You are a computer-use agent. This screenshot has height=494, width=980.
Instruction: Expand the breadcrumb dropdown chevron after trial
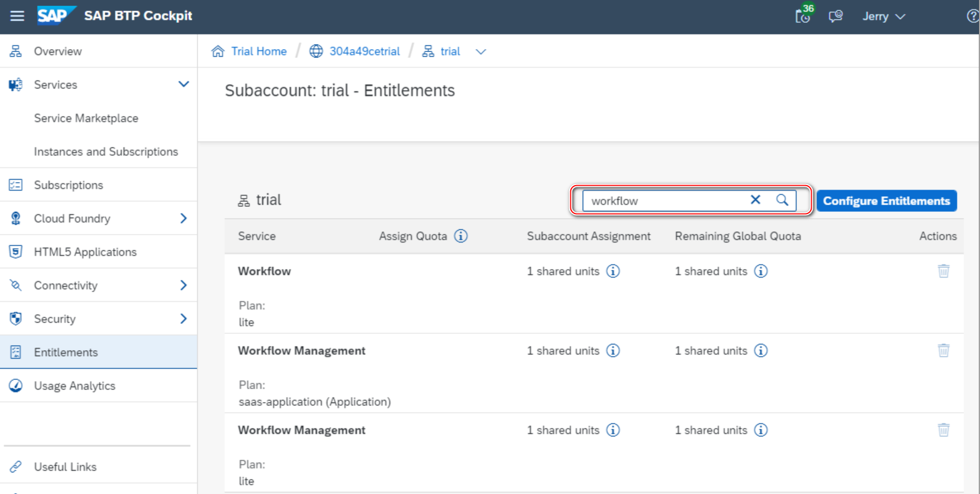tap(481, 52)
